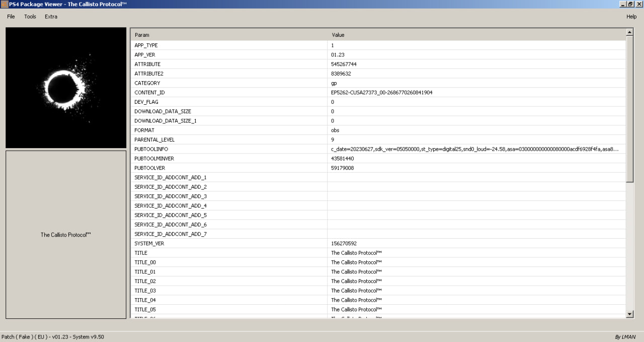Select the FORMAT parameter name
The image size is (644, 342).
tap(144, 130)
